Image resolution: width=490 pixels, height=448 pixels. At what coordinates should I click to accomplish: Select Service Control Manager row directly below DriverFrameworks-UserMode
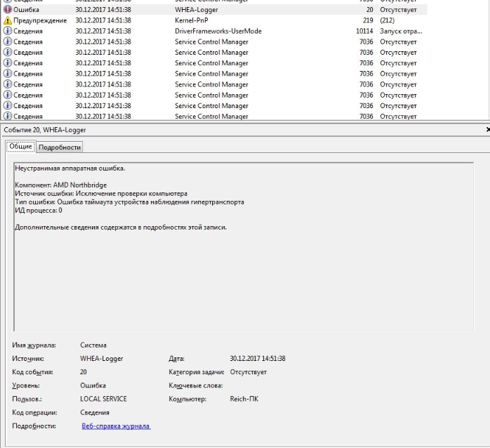pos(211,42)
